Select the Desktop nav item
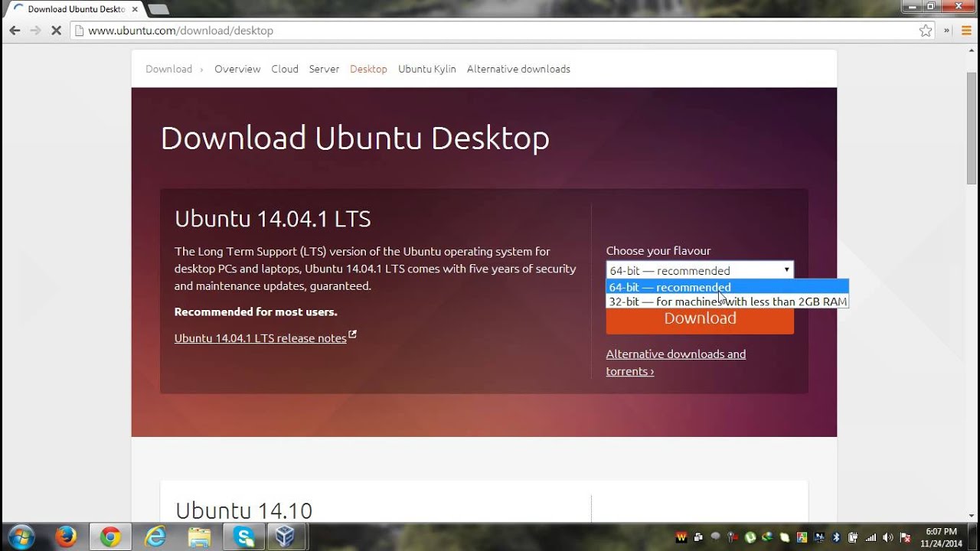 point(368,69)
